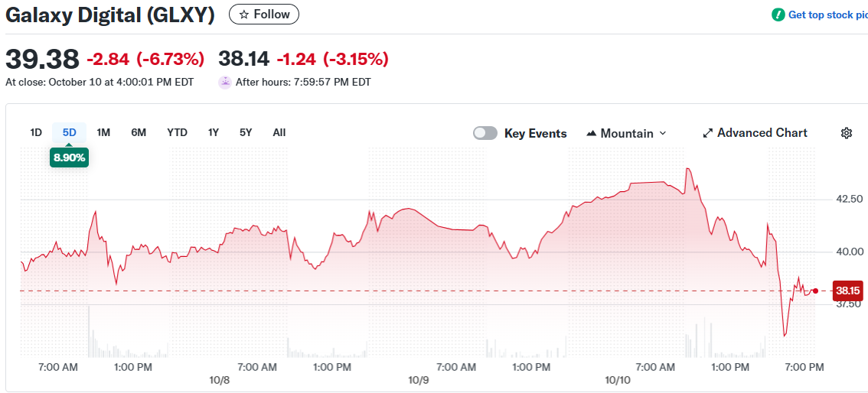Open the Get top stock picks link
The height and width of the screenshot is (393, 868).
pyautogui.click(x=827, y=15)
